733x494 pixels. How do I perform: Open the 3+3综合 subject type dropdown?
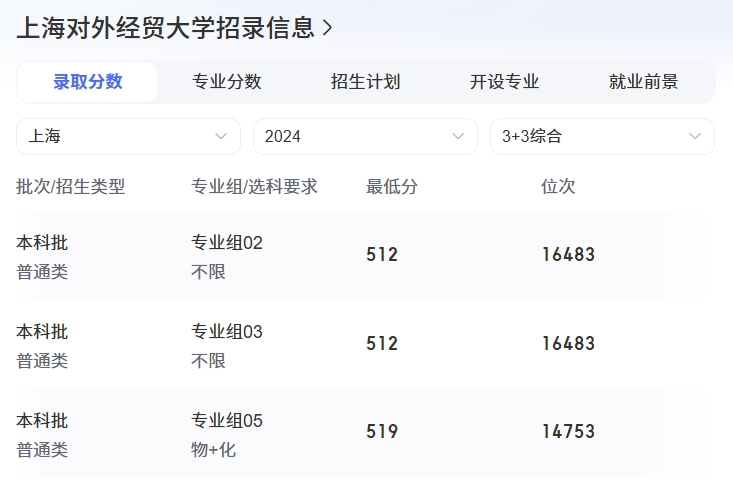602,136
